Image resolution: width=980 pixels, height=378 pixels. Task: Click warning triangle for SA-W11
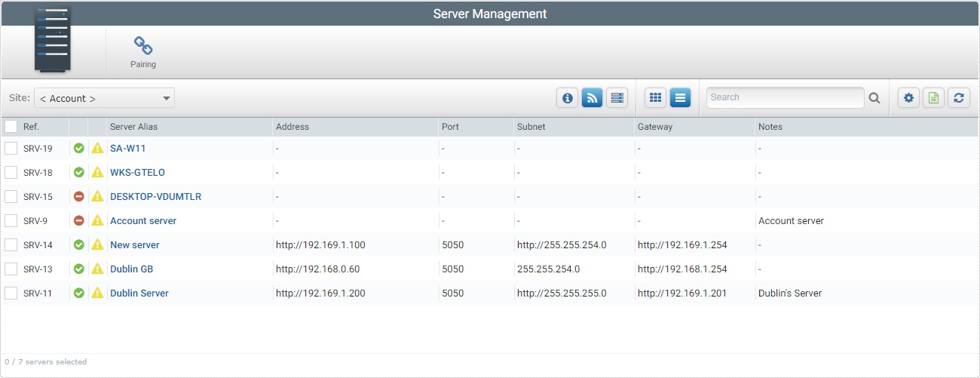97,148
